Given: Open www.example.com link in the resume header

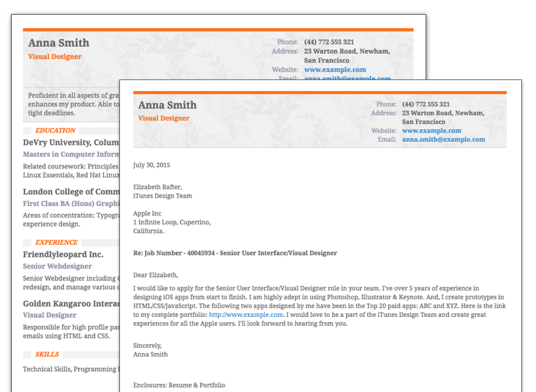Looking at the screenshot, I should 335,70.
